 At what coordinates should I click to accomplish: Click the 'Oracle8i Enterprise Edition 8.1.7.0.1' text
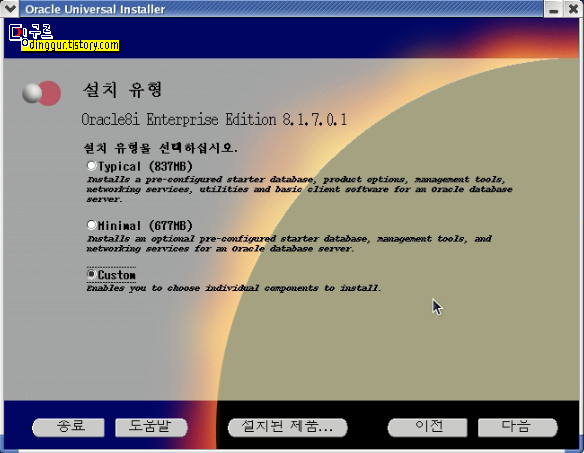click(x=214, y=120)
